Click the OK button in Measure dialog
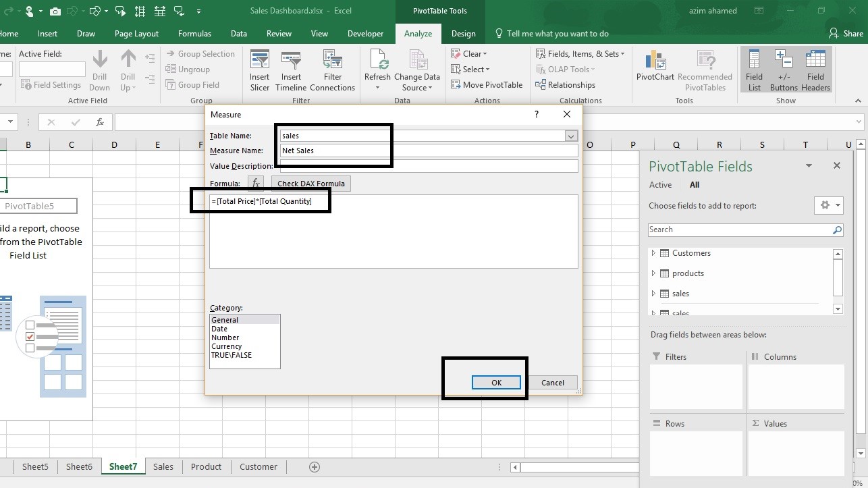Viewport: 868px width, 488px height. tap(496, 383)
